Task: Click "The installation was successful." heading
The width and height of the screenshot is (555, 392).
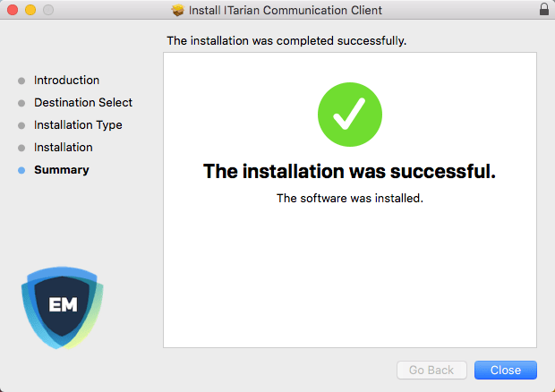Action: click(x=349, y=171)
